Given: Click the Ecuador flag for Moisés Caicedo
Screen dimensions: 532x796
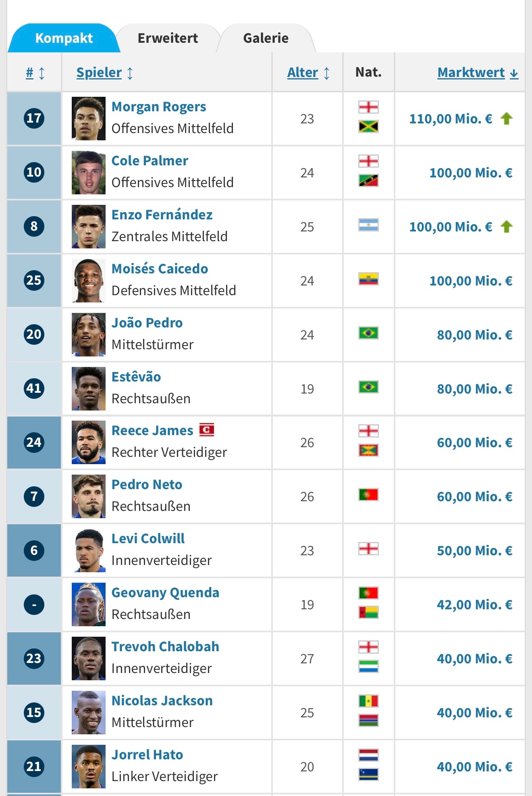Looking at the screenshot, I should [368, 279].
